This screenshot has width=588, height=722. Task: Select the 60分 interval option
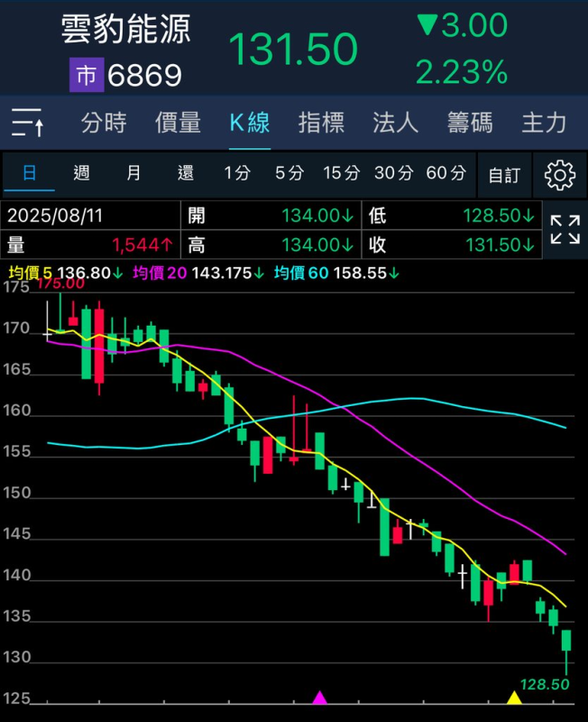tap(446, 173)
